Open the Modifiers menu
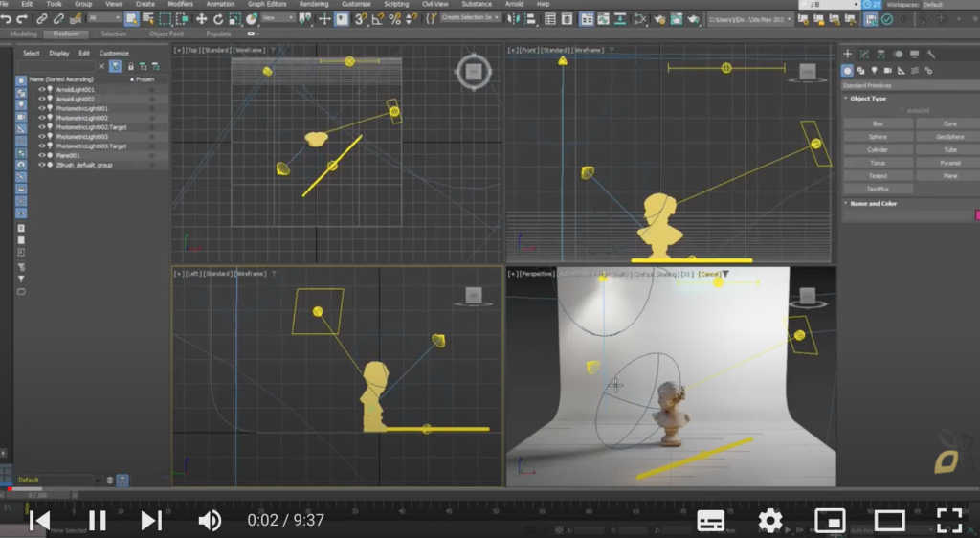980x538 pixels. 181,5
